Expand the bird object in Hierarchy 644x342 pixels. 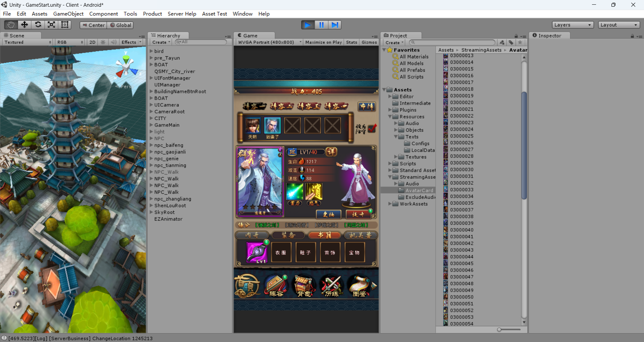pos(151,51)
